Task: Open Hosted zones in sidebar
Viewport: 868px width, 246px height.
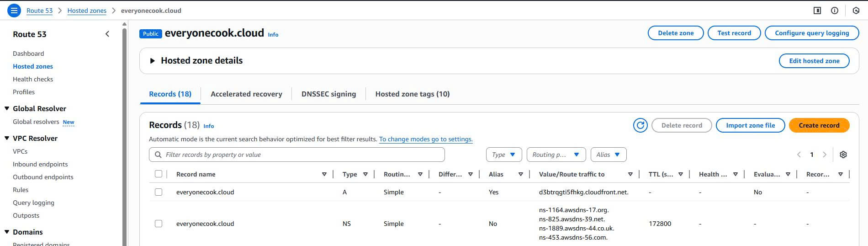Action: click(x=33, y=66)
